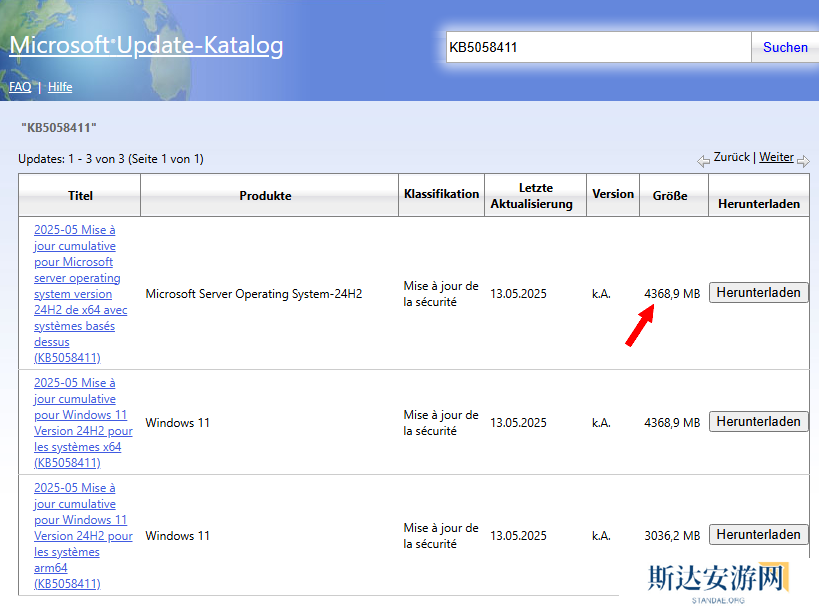Open the Hilfe link
This screenshot has height=608, width=819.
click(60, 87)
